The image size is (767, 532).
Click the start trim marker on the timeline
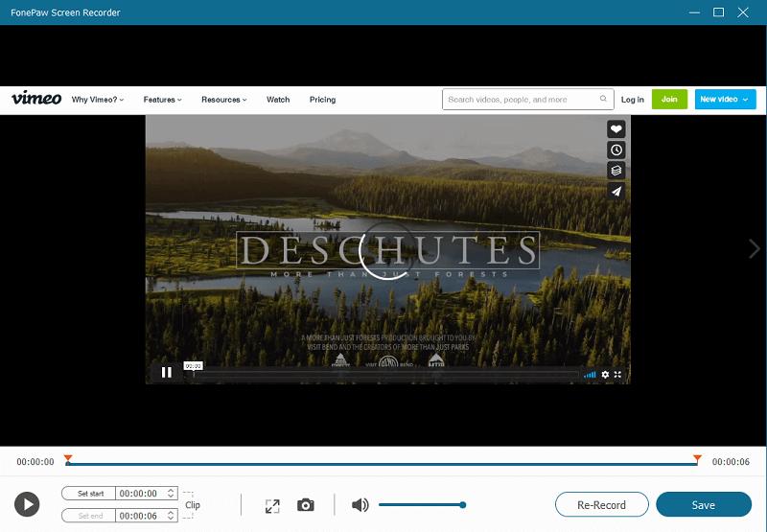pos(68,458)
